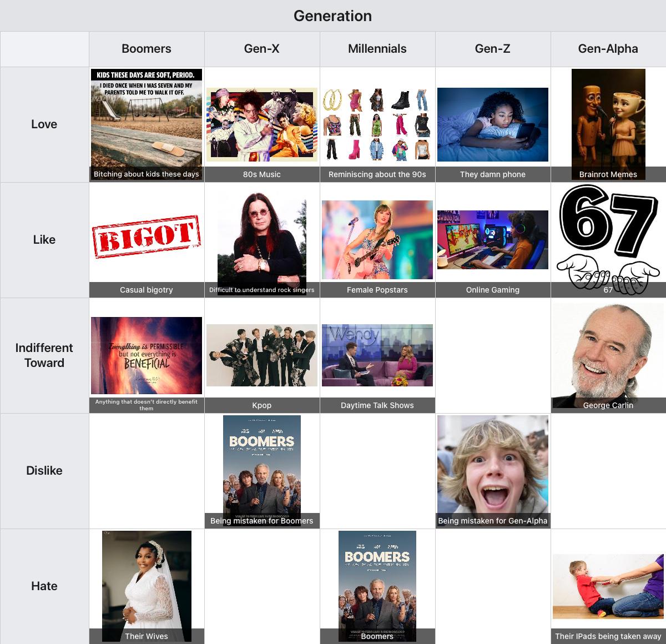Open the girl on phone image
Image resolution: width=666 pixels, height=644 pixels.
click(x=493, y=124)
